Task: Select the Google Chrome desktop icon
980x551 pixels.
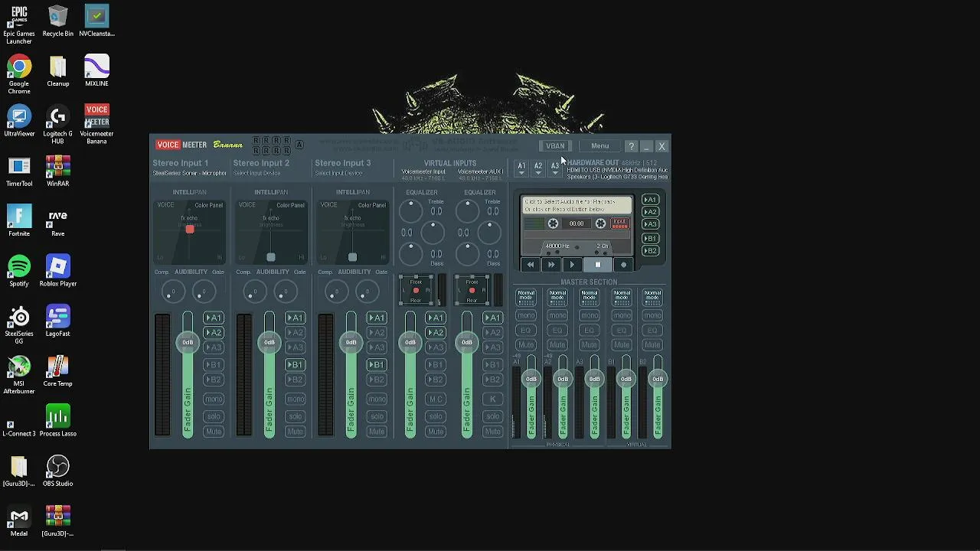Action: pyautogui.click(x=19, y=75)
